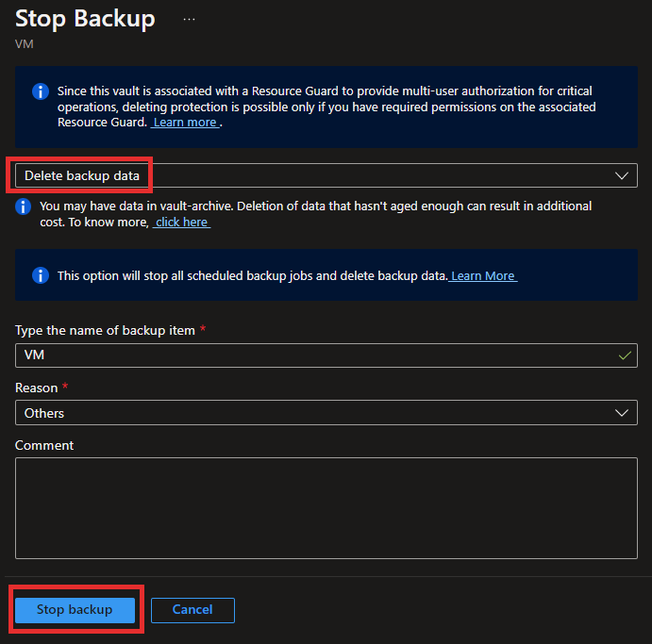Click the green validation checkmark in name field
652x644 pixels.
625,355
